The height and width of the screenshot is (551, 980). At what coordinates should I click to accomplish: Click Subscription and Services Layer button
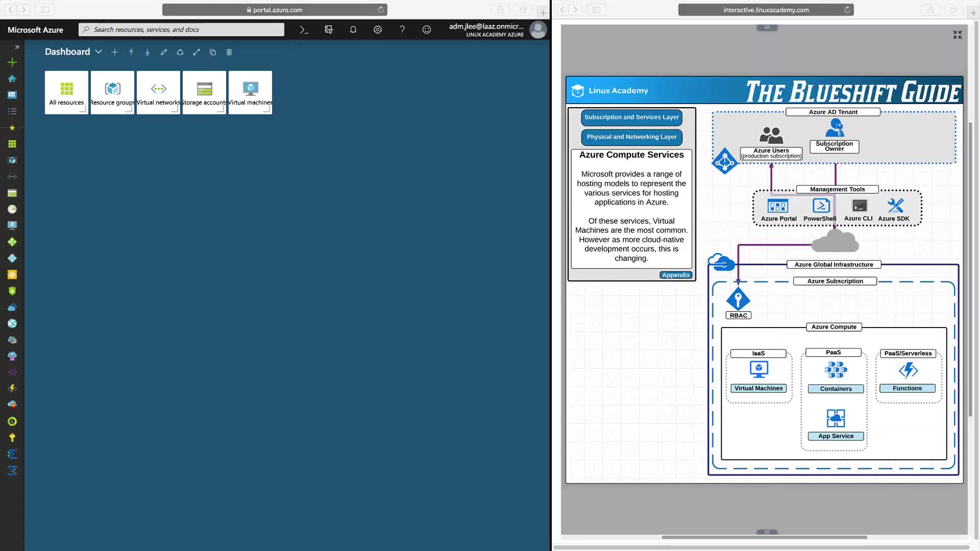tap(631, 117)
